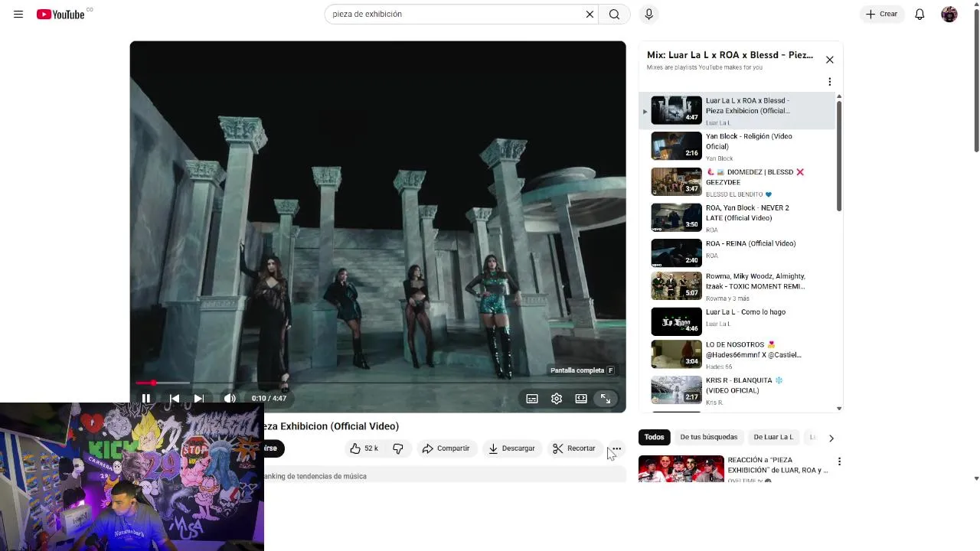Show more filter chips with right arrow
Image resolution: width=980 pixels, height=551 pixels.
[x=831, y=439]
